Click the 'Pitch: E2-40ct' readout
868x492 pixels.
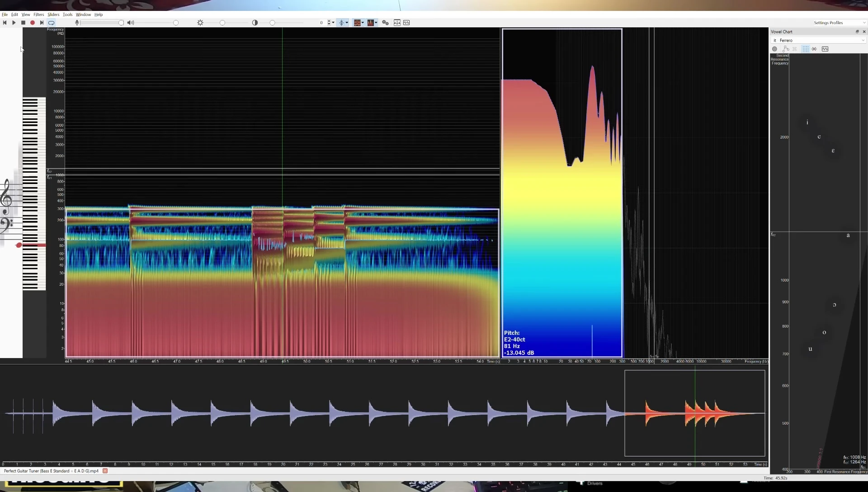point(514,336)
